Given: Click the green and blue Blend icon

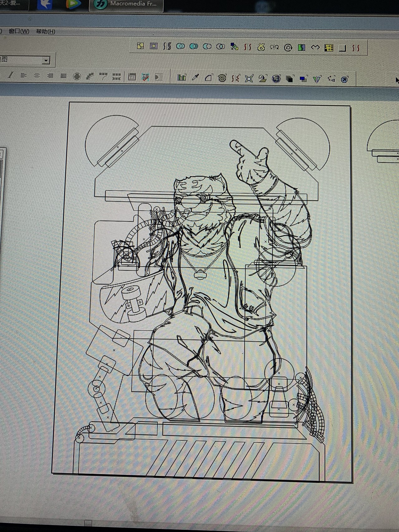Looking at the screenshot, I should coord(302,48).
